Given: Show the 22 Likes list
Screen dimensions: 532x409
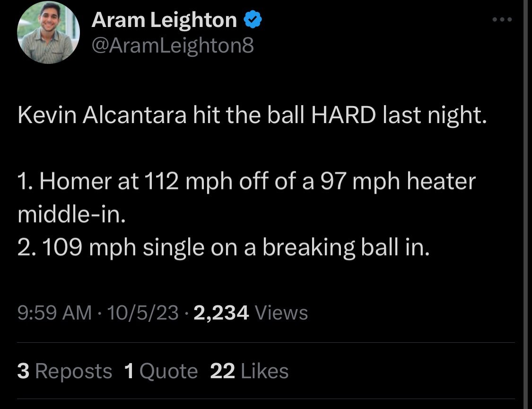Looking at the screenshot, I should [249, 371].
